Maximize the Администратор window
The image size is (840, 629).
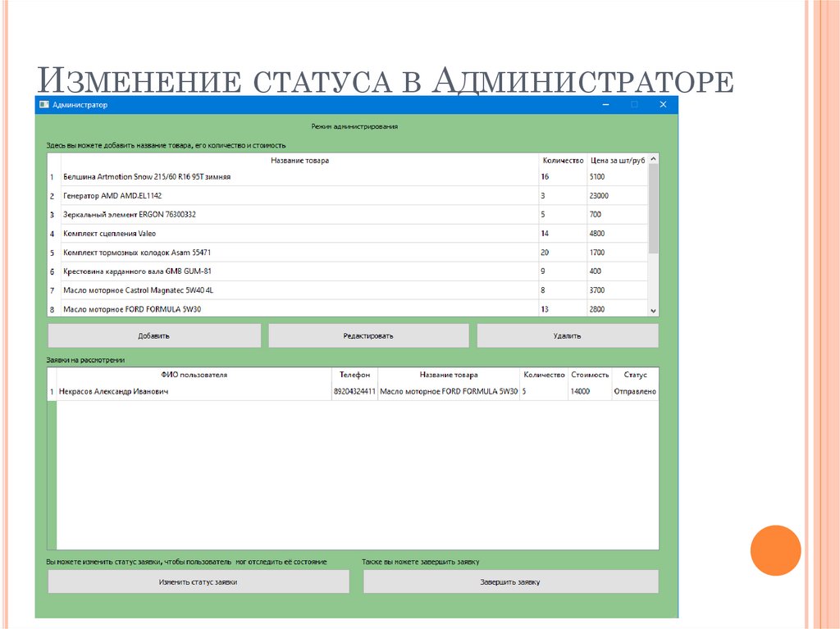coord(633,105)
